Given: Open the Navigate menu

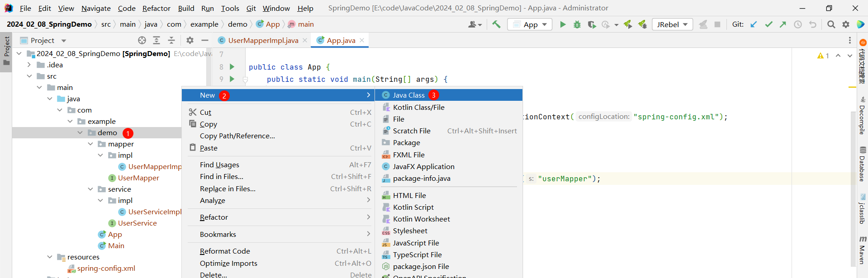Looking at the screenshot, I should [96, 8].
